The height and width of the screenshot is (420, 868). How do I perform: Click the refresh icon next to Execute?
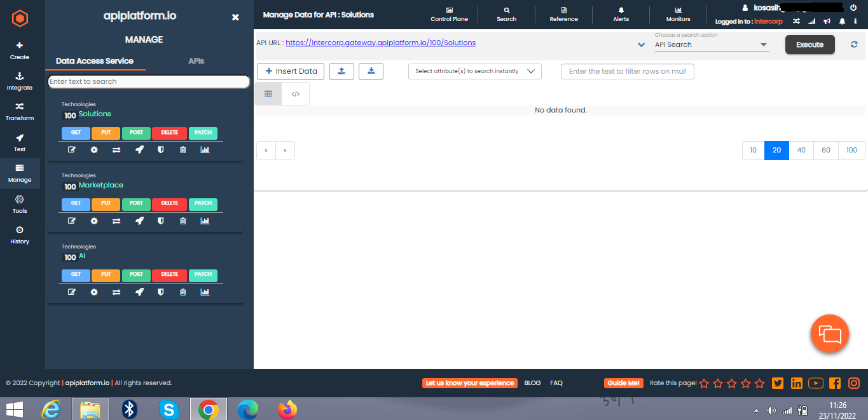pyautogui.click(x=854, y=44)
